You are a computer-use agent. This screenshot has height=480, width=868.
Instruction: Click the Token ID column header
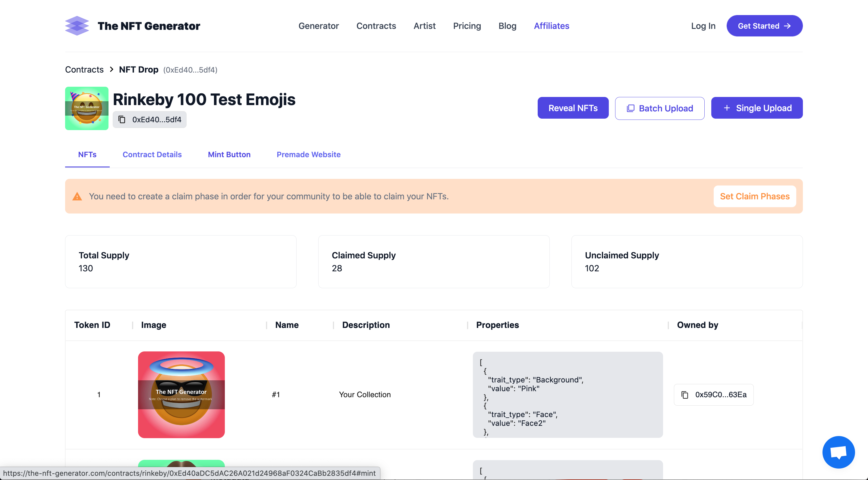click(x=92, y=325)
